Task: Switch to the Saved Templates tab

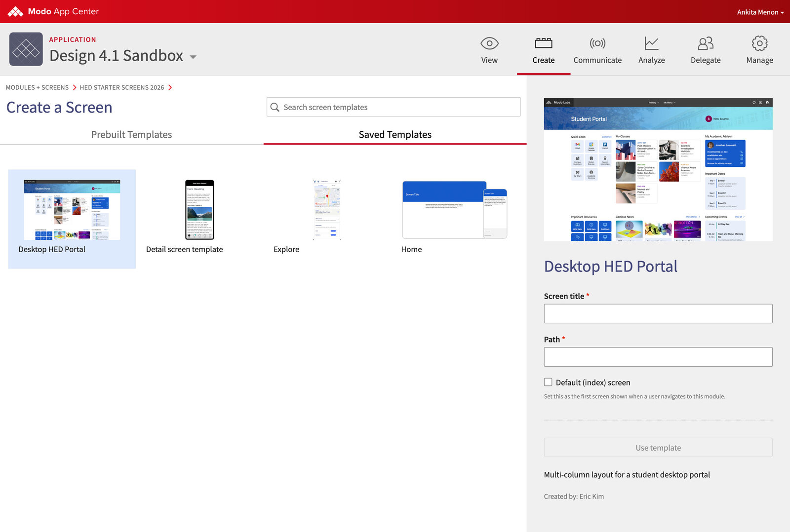Action: coord(395,134)
